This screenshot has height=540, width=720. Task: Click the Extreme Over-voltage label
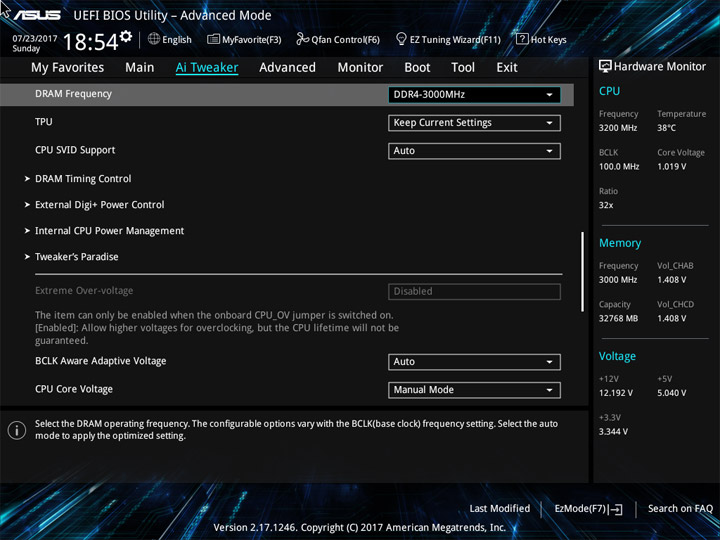pos(84,291)
